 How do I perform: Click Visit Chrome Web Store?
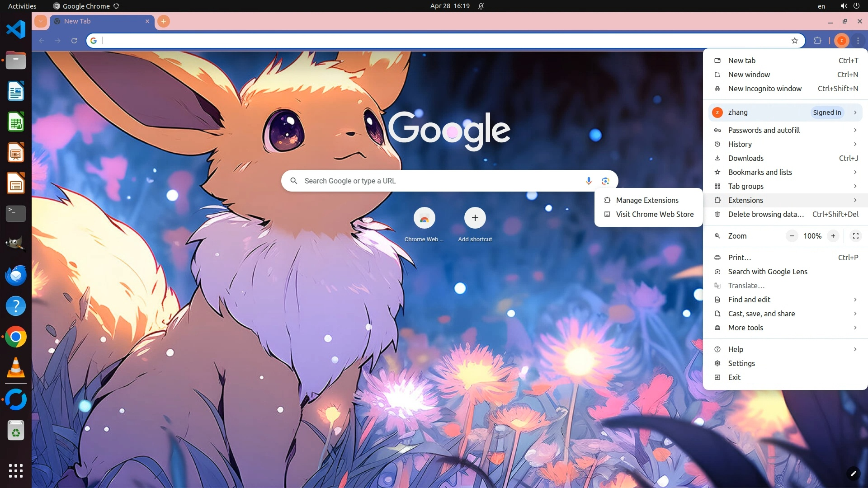tap(654, 214)
